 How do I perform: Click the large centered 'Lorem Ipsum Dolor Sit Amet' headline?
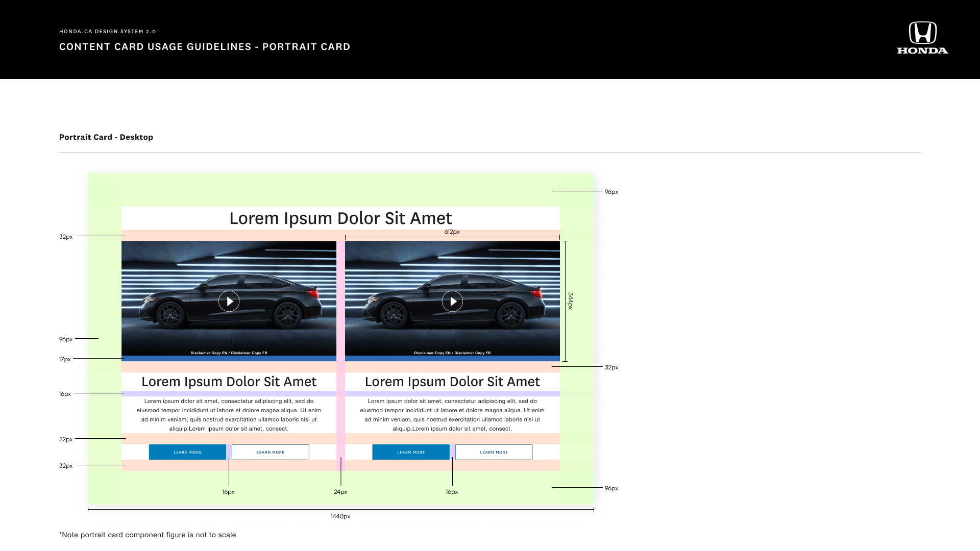340,218
